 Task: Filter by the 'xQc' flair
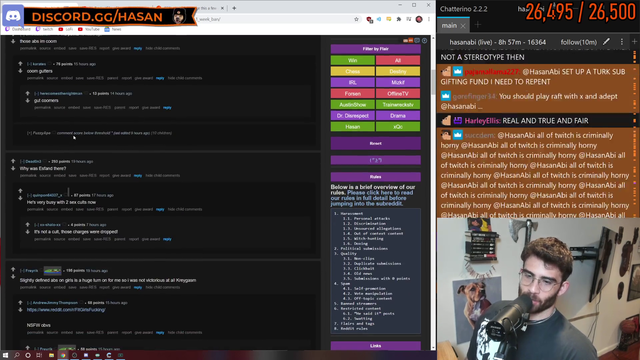(398, 127)
